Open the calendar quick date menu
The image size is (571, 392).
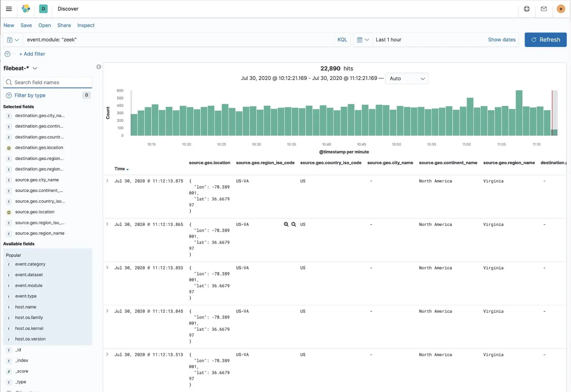point(363,40)
